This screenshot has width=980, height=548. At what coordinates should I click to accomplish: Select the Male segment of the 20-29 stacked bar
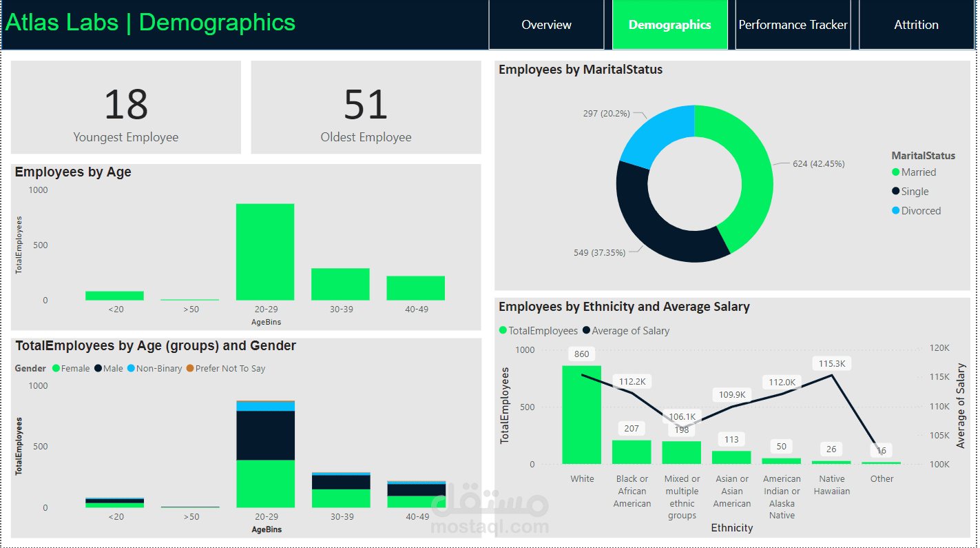click(x=265, y=436)
